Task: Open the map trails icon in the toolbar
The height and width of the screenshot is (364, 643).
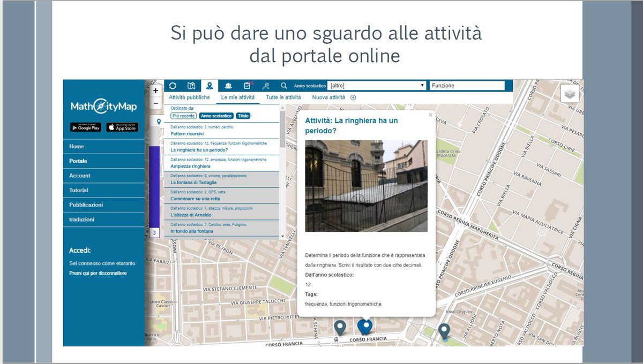Action: tap(191, 86)
